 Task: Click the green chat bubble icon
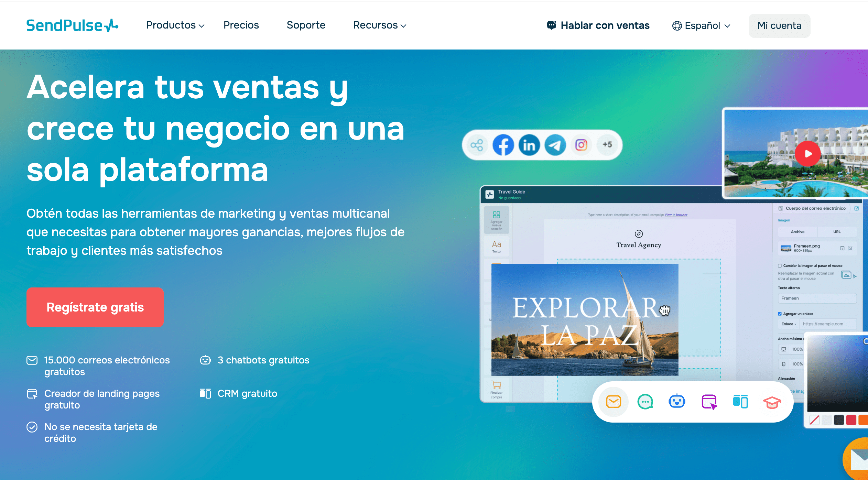click(x=645, y=402)
